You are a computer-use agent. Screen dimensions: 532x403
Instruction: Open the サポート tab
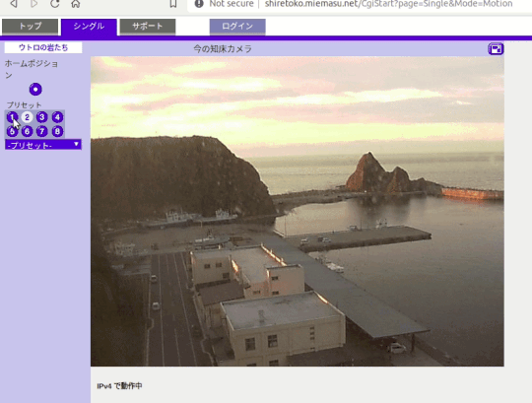(x=148, y=27)
